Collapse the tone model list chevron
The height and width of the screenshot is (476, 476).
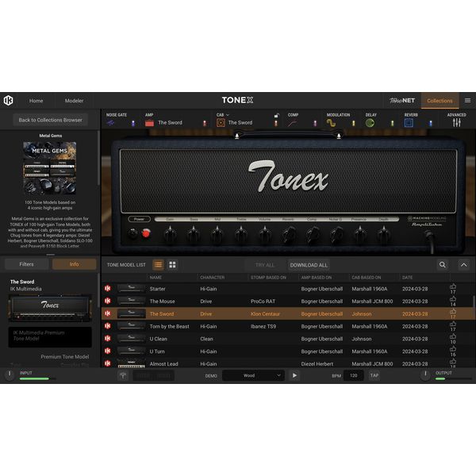click(x=464, y=265)
